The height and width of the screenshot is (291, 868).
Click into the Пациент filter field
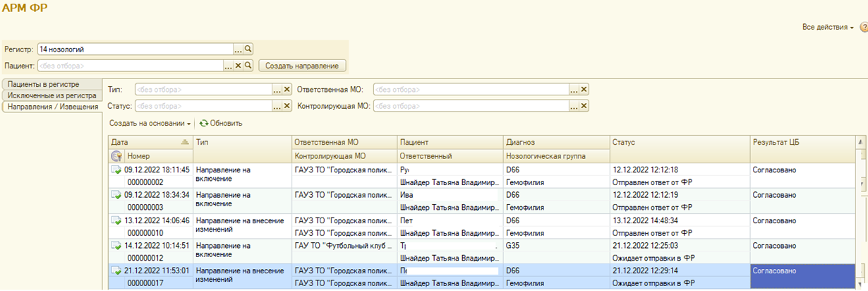pyautogui.click(x=131, y=66)
